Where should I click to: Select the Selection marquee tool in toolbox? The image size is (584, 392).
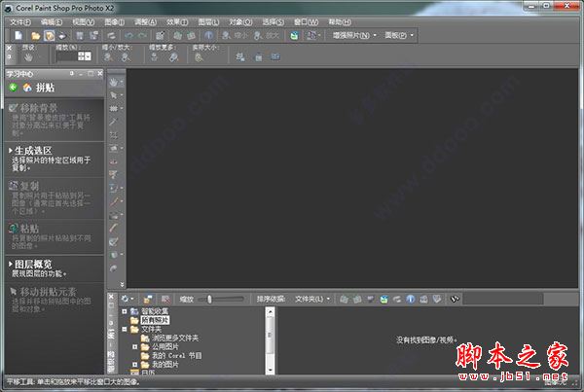(x=114, y=109)
